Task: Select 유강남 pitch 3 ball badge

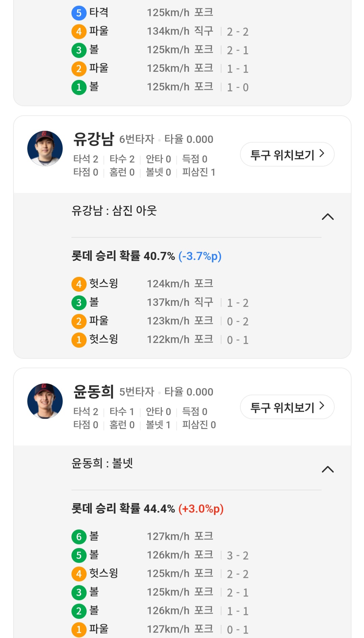Action: pos(79,302)
